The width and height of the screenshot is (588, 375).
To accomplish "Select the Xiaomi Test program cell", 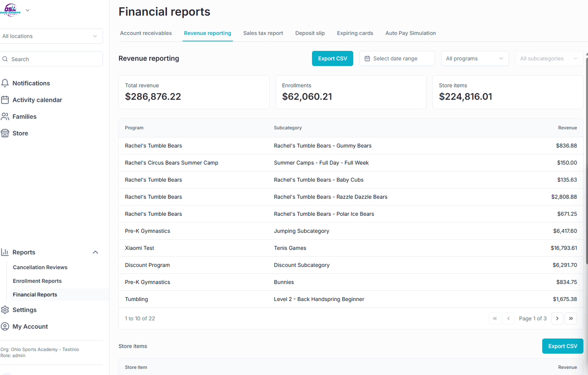I will [x=139, y=248].
